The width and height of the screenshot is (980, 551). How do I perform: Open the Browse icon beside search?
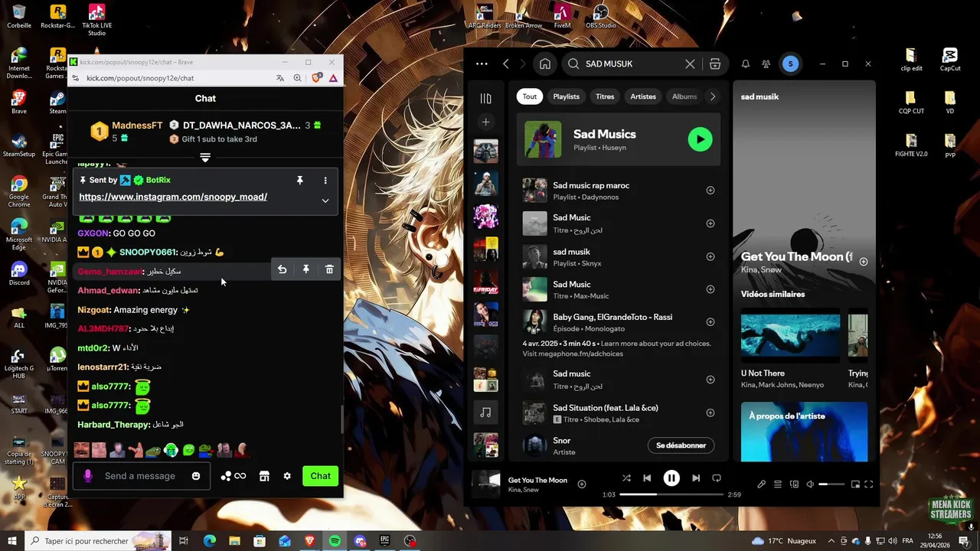pos(715,64)
